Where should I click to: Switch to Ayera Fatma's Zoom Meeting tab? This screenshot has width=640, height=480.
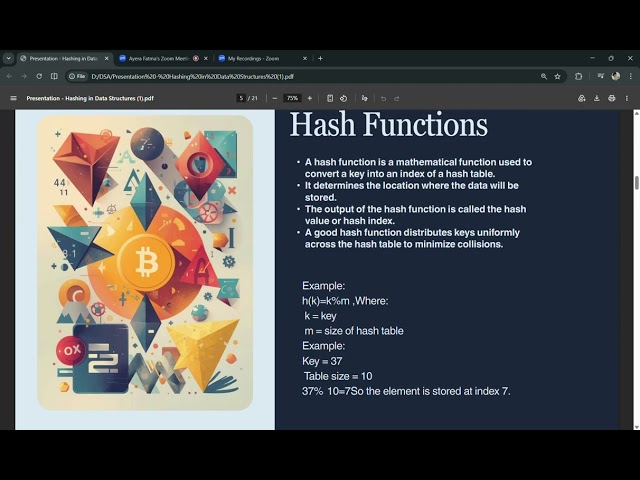pyautogui.click(x=158, y=58)
